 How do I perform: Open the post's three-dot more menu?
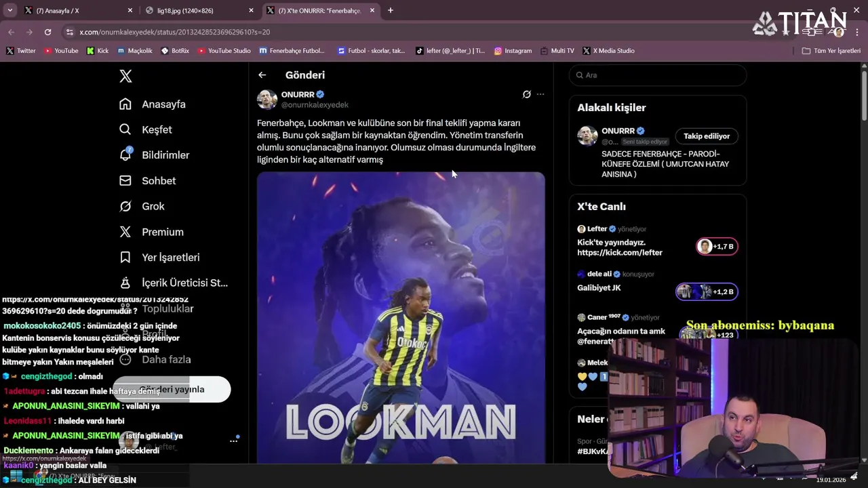(x=540, y=94)
